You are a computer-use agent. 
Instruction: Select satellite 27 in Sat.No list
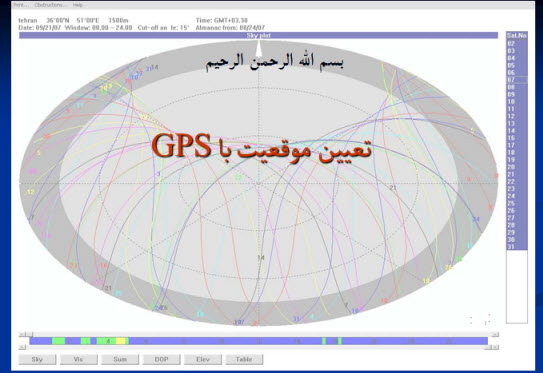(x=517, y=218)
